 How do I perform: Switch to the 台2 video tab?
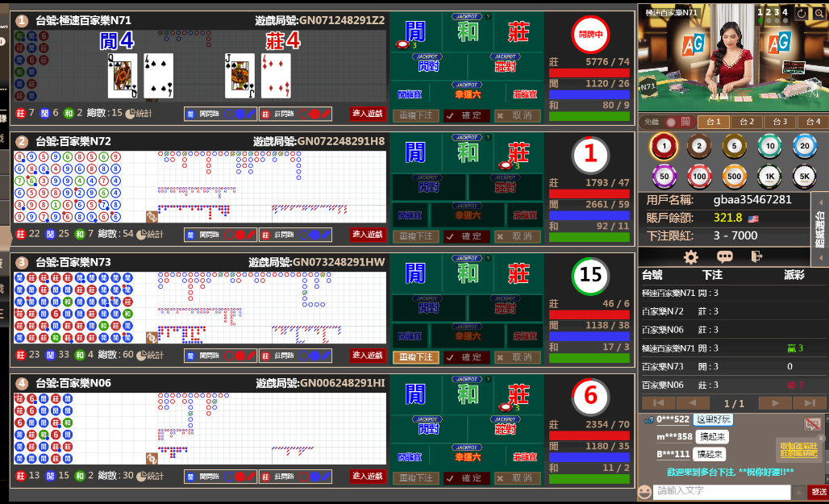point(748,122)
